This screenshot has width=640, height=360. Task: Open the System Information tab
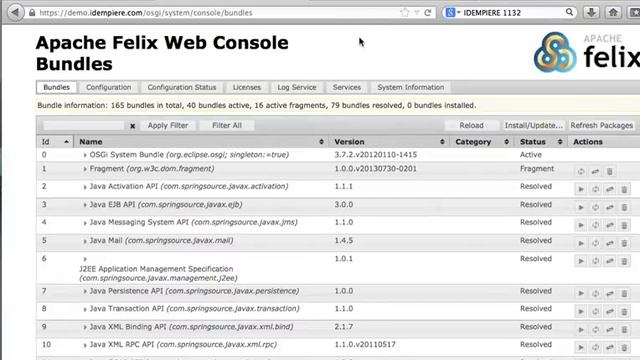(411, 87)
